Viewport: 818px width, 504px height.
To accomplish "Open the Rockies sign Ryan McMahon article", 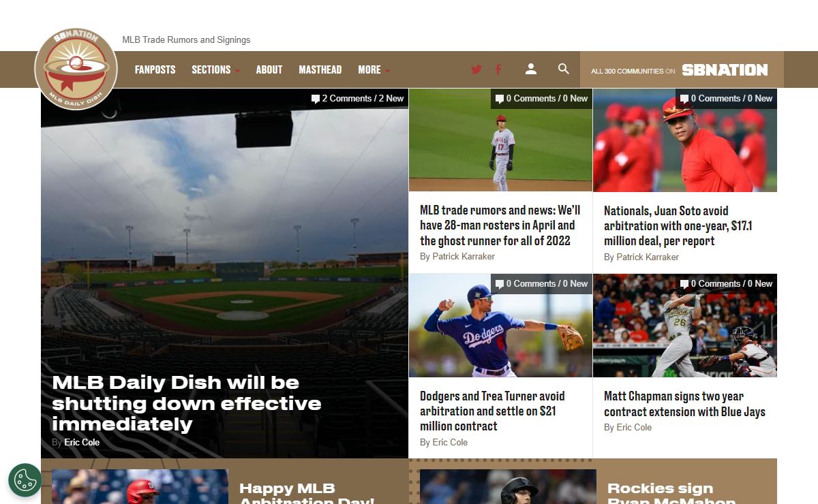I will 671,493.
